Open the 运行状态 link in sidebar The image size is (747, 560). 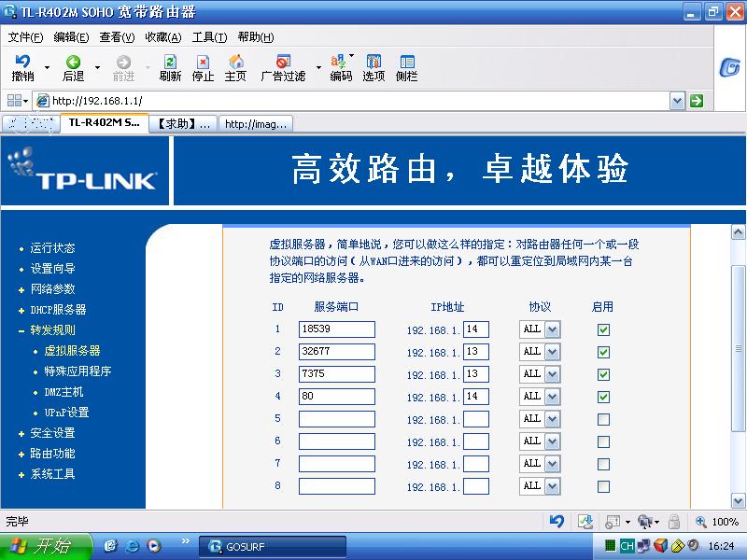[52, 248]
